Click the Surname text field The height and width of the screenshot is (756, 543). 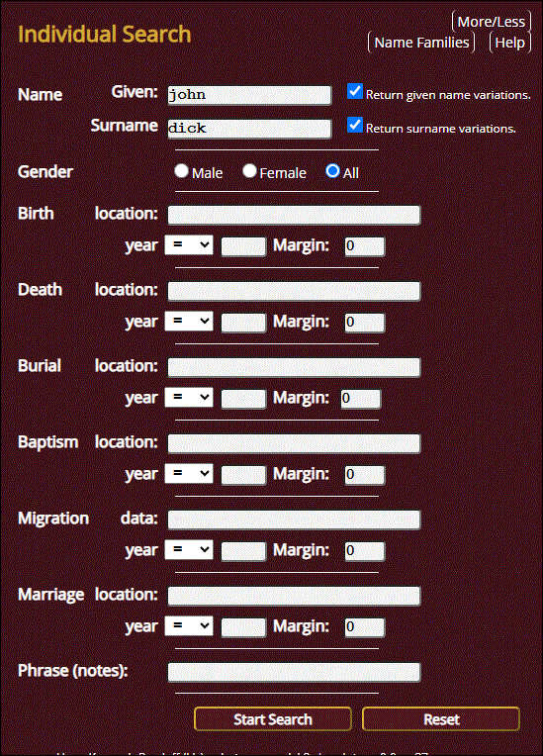(249, 129)
